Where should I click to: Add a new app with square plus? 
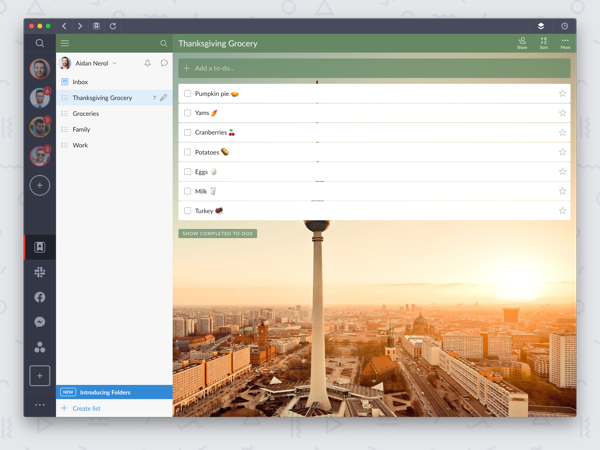pyautogui.click(x=40, y=375)
